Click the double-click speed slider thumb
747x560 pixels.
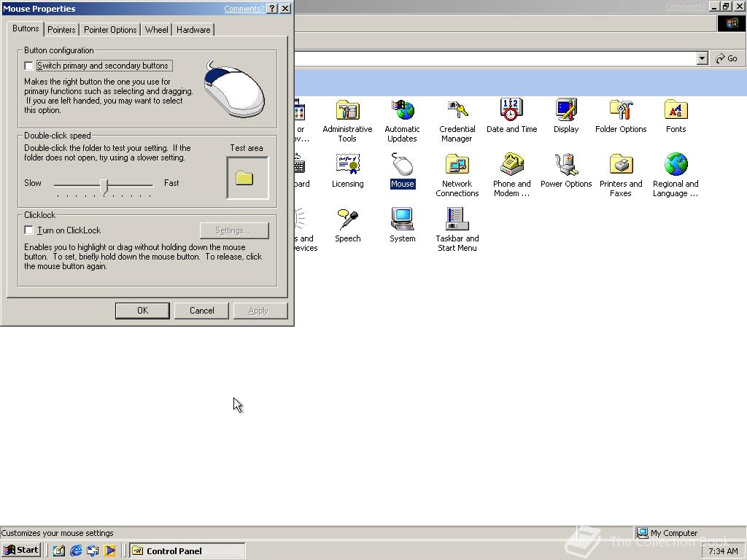(104, 186)
